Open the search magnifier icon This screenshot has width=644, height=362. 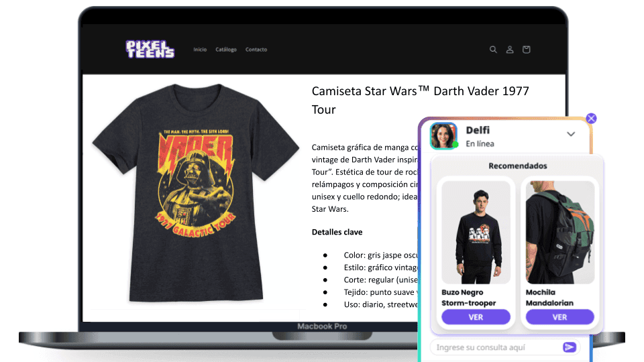pyautogui.click(x=493, y=50)
